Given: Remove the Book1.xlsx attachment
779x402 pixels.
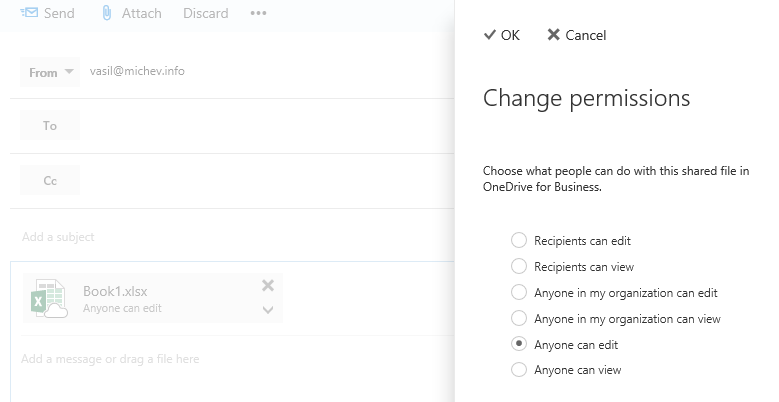Looking at the screenshot, I should (268, 286).
